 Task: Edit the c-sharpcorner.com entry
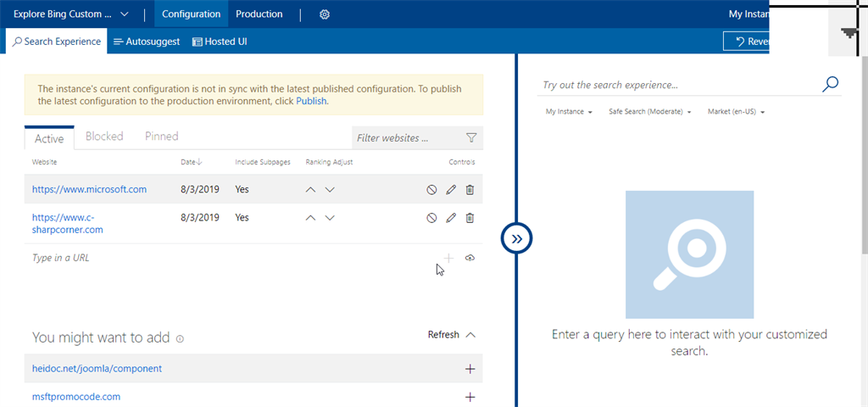pos(451,218)
